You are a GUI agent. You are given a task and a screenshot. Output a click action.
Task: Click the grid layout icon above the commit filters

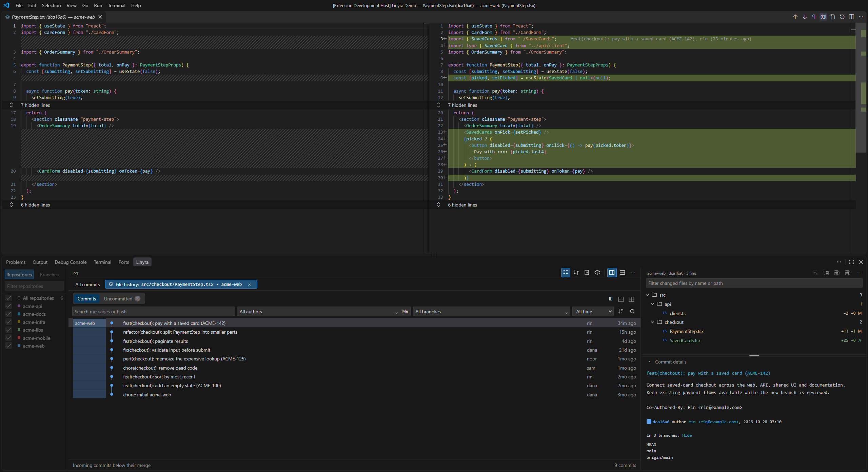[631, 299]
